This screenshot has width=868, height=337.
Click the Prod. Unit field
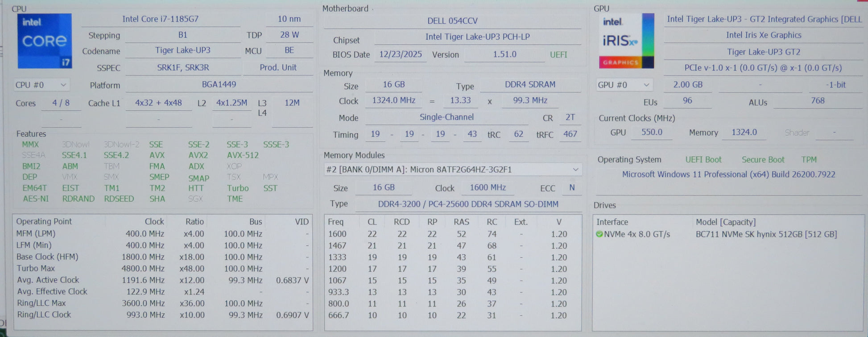click(x=278, y=67)
